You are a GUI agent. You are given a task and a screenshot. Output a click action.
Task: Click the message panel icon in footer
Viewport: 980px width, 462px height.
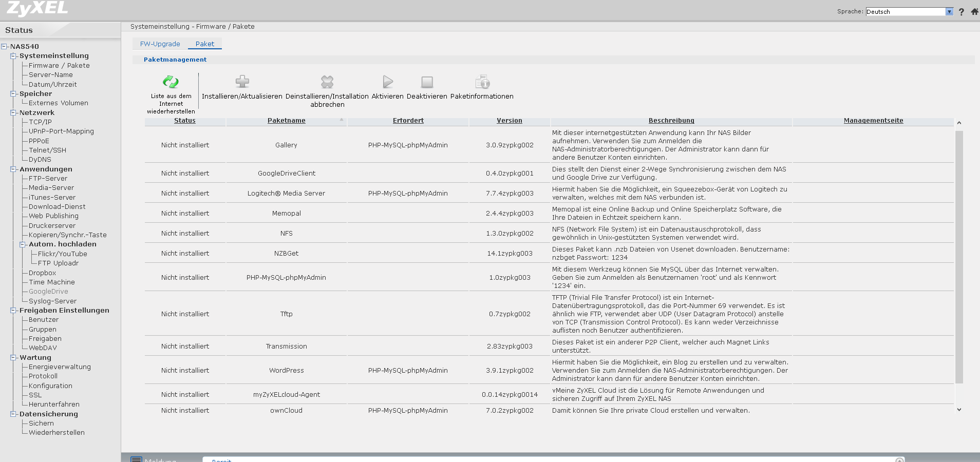136,459
